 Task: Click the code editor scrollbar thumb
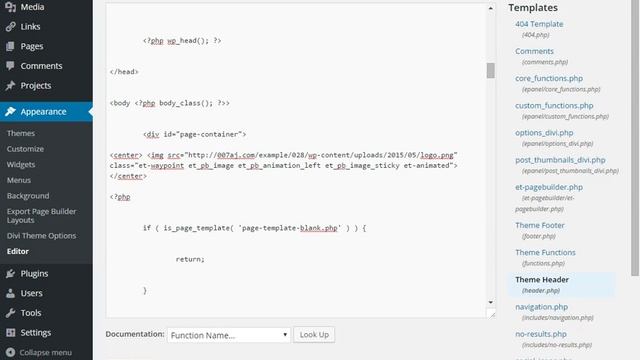[491, 70]
